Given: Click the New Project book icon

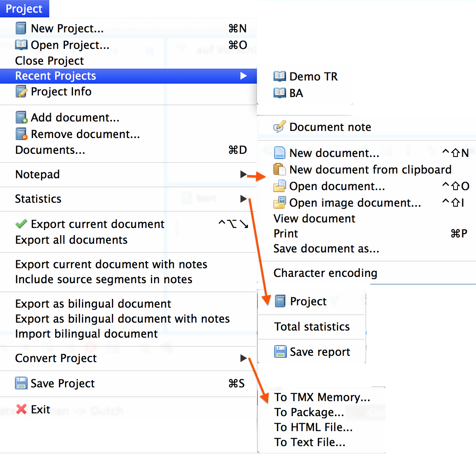Looking at the screenshot, I should [21, 28].
